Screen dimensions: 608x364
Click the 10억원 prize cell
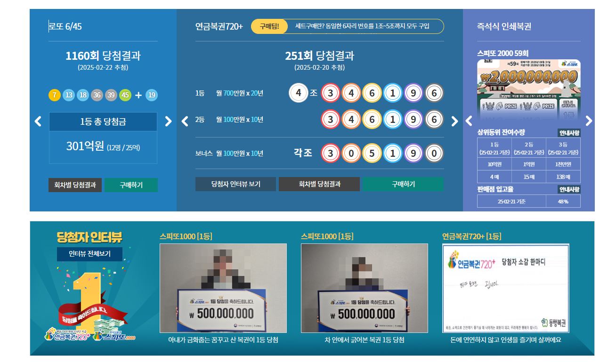coord(495,164)
